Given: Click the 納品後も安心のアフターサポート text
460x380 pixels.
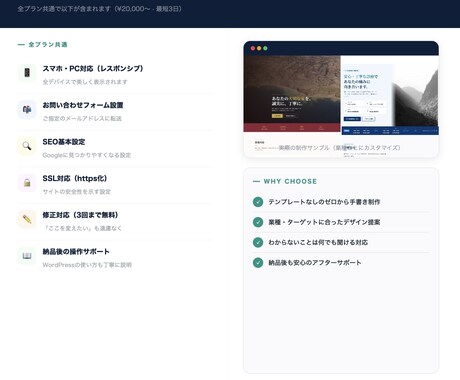Looking at the screenshot, I should coord(315,263).
